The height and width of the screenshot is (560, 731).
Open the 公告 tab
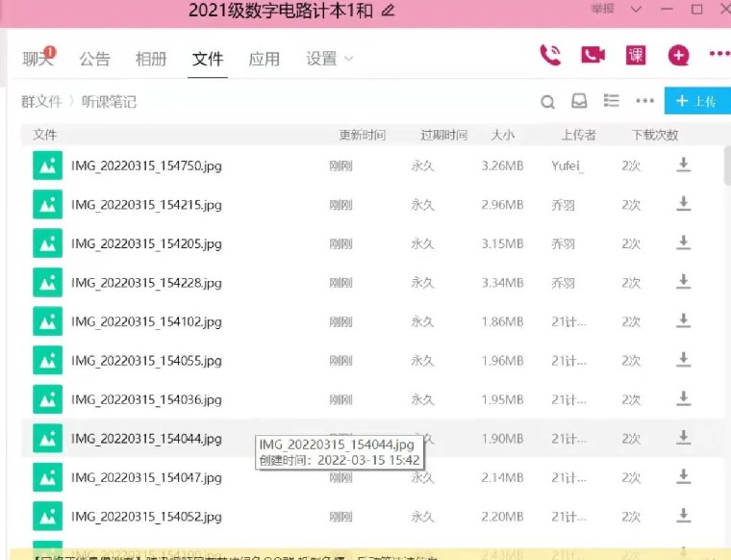click(94, 59)
